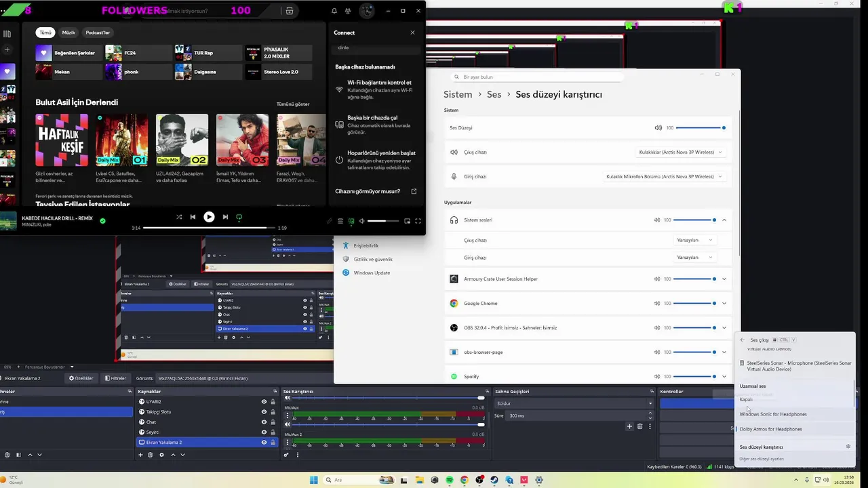Expand the Google Chrome mixer row

pyautogui.click(x=724, y=304)
